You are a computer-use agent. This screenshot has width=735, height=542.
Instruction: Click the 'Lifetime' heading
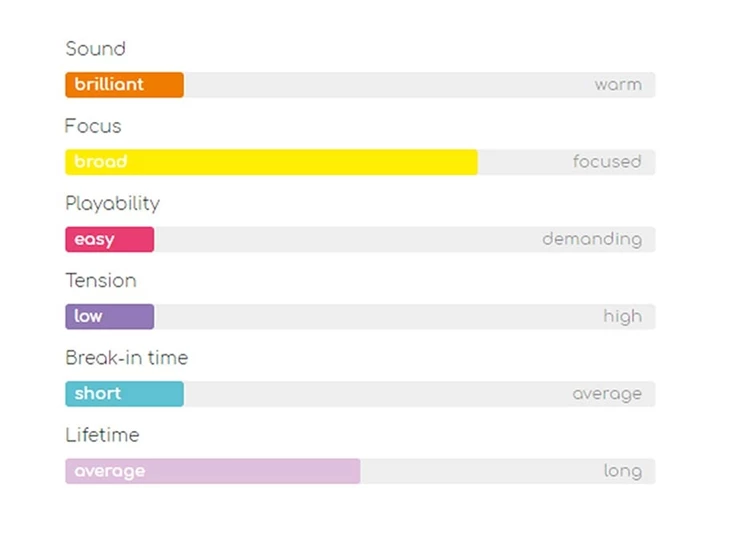(x=102, y=435)
